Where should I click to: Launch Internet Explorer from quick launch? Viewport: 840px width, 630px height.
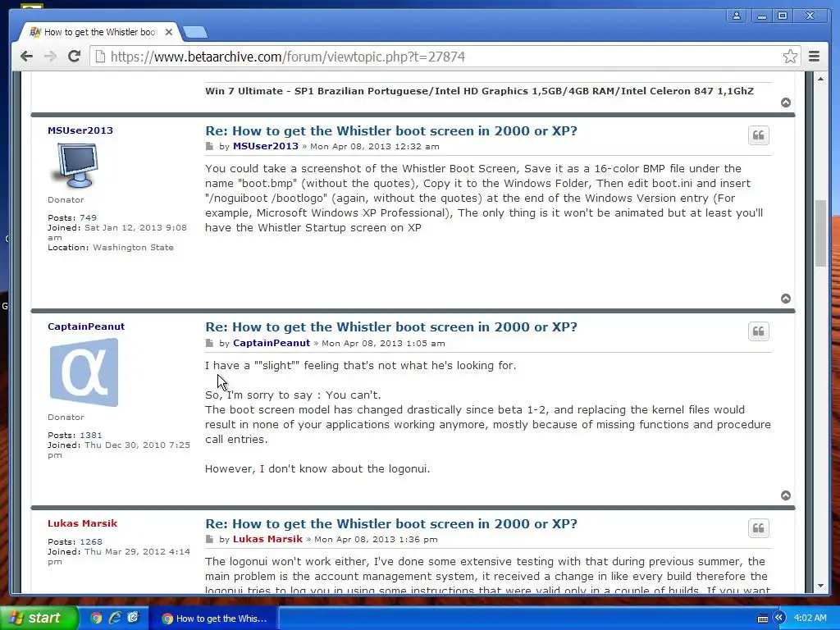tap(115, 619)
